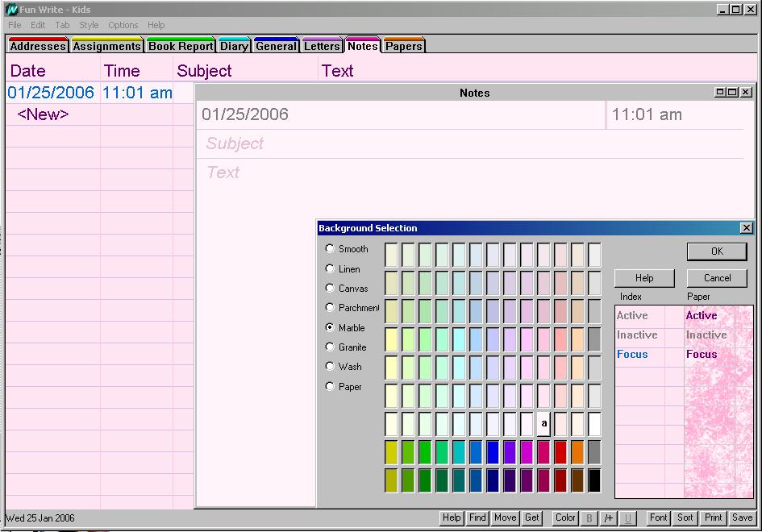Switch to the General tab

click(x=276, y=45)
